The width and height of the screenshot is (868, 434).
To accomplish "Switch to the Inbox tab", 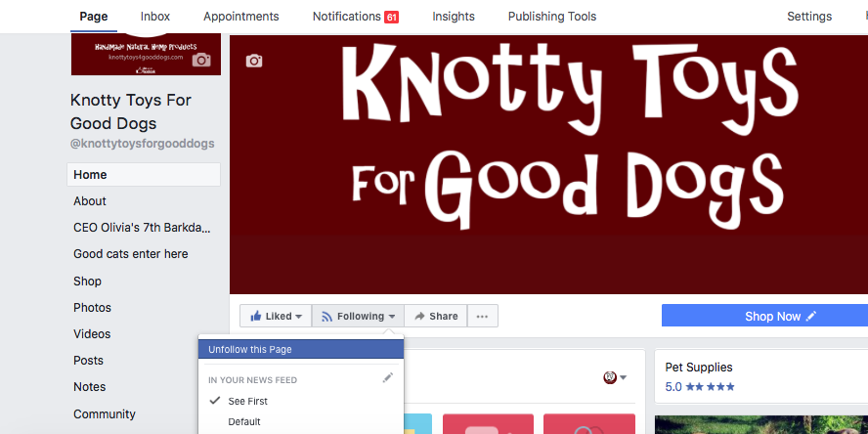I will (x=155, y=17).
